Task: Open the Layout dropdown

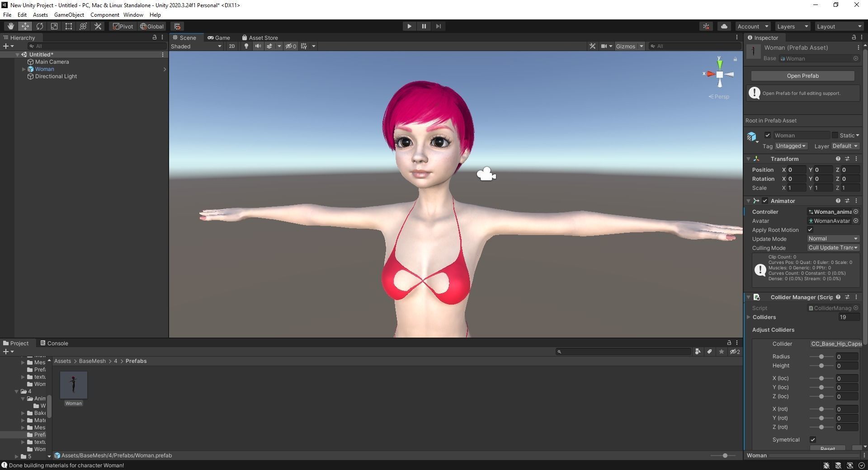Action: click(x=839, y=26)
